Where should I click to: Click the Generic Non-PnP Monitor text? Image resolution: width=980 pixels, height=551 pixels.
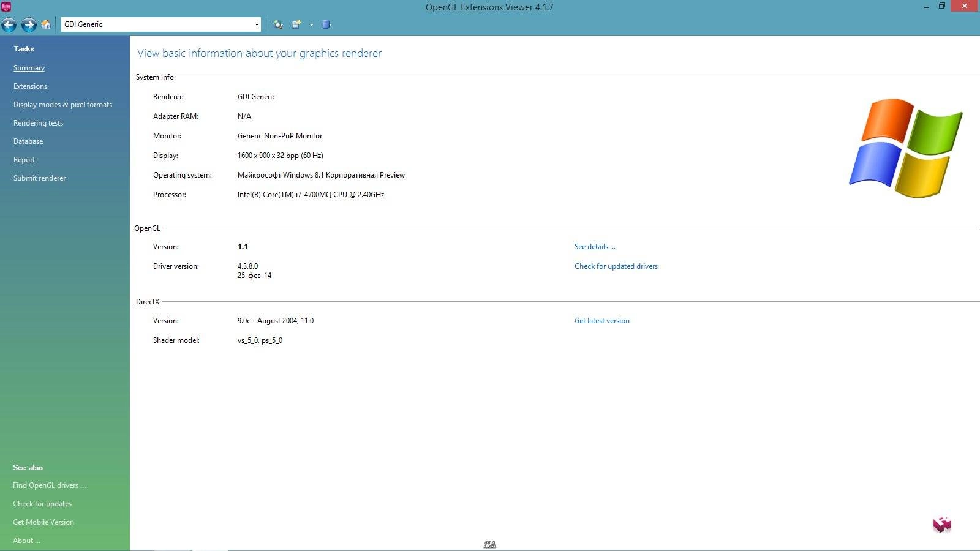[280, 136]
